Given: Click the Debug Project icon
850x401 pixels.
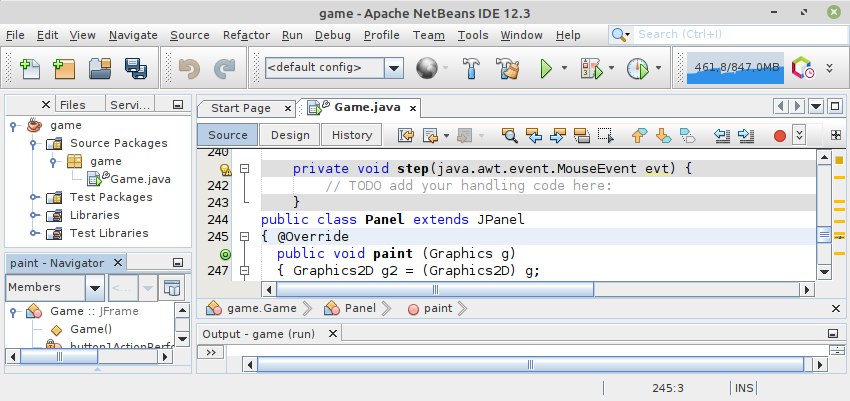Looking at the screenshot, I should pos(591,69).
